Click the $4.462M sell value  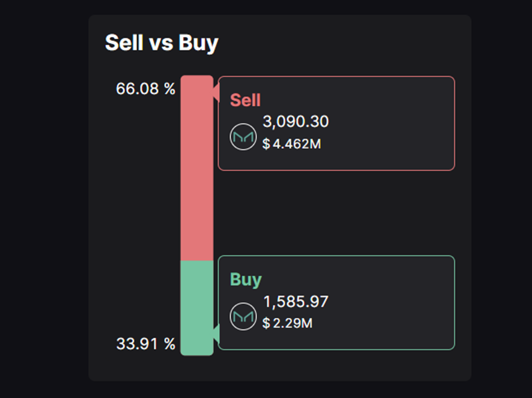pos(291,144)
